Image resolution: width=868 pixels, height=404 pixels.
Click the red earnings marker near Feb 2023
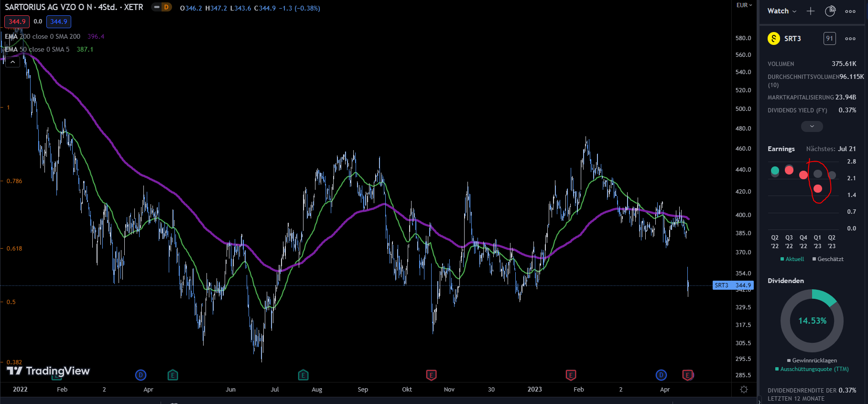(571, 375)
